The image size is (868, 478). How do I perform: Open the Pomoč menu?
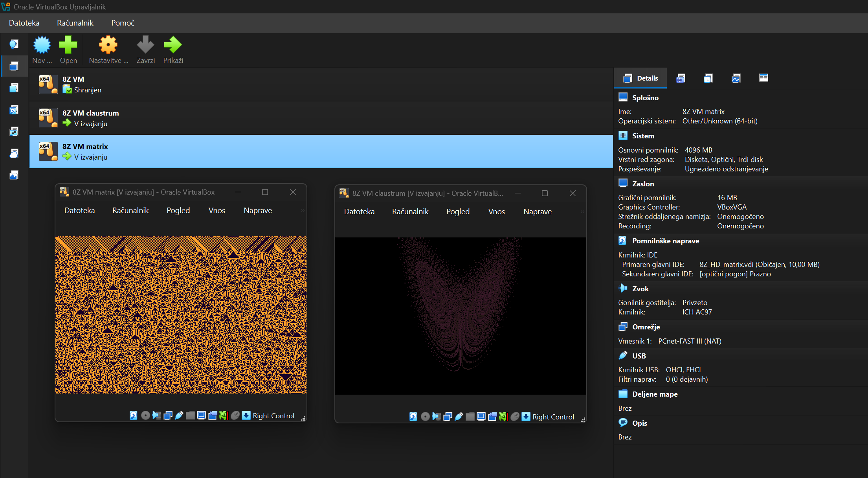tap(123, 23)
